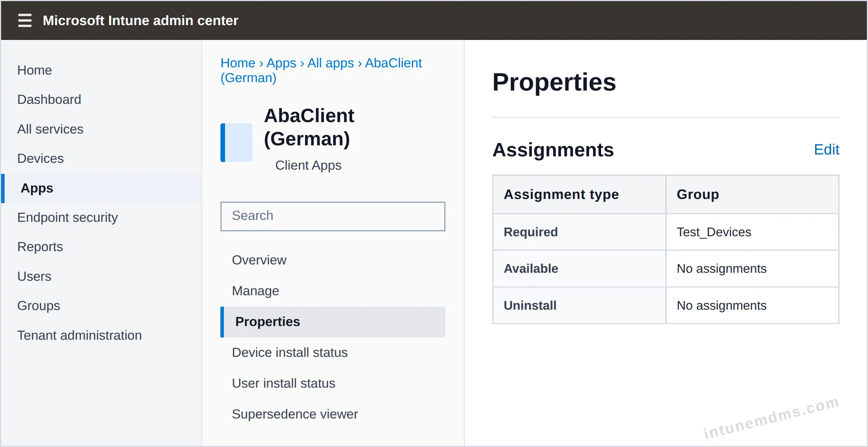Image resolution: width=868 pixels, height=447 pixels.
Task: Click the Microsoft Intune admin center title
Action: click(x=140, y=21)
